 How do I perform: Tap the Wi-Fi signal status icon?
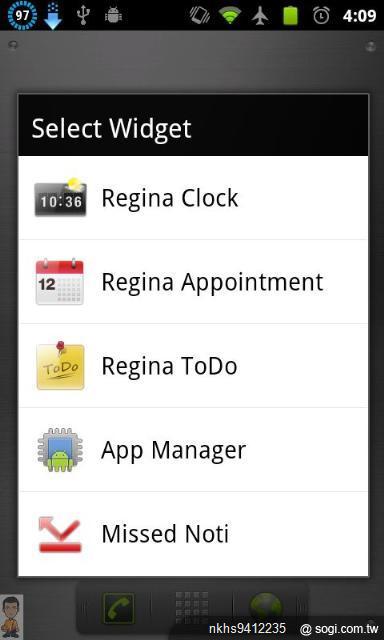pos(230,16)
